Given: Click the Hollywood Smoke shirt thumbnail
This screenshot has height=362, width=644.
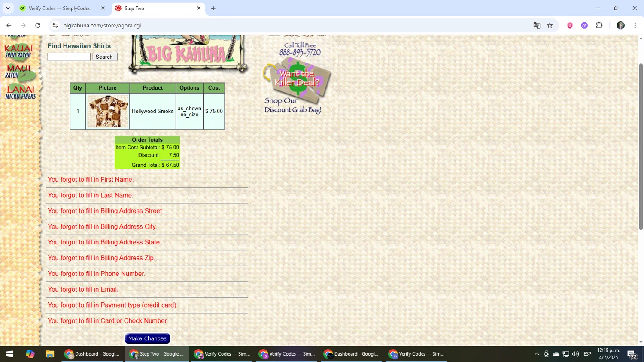Looking at the screenshot, I should (107, 111).
